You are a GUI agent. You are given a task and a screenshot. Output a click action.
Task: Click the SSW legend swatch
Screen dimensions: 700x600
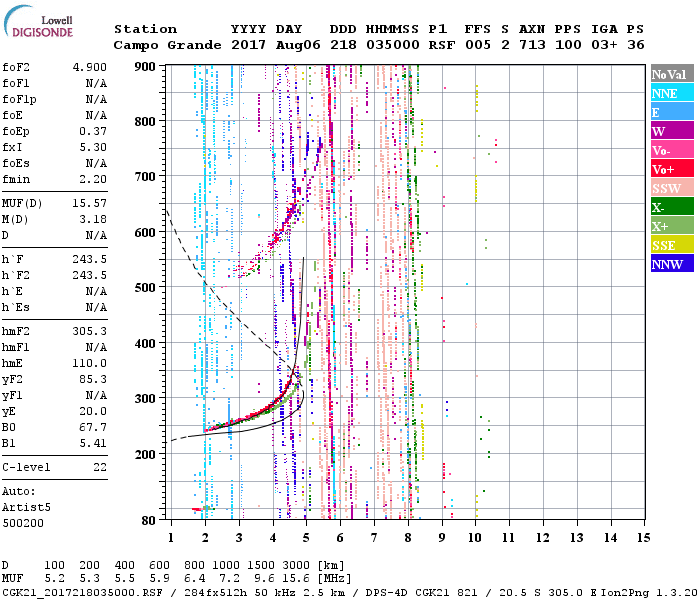click(x=672, y=188)
